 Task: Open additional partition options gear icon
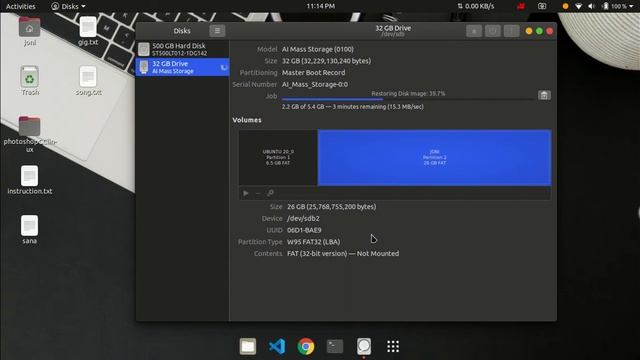tap(270, 193)
